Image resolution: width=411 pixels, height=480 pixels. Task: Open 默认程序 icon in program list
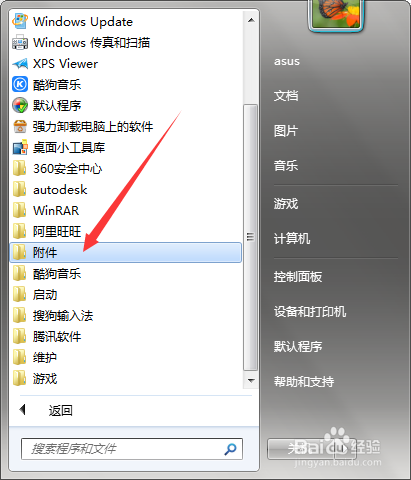click(20, 105)
